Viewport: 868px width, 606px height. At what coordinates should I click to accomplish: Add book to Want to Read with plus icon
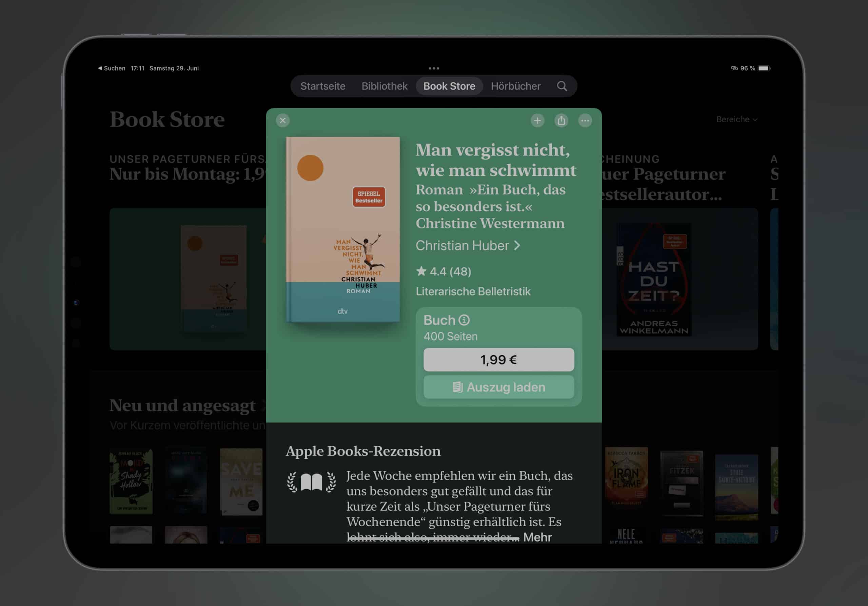537,121
